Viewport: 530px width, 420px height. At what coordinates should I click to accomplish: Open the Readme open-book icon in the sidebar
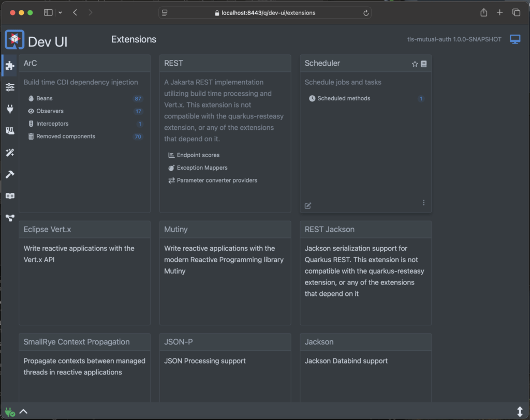(x=10, y=196)
